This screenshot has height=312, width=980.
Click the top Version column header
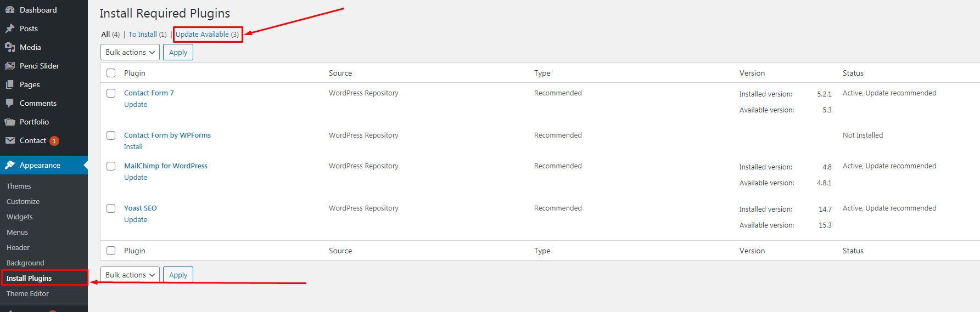tap(752, 73)
